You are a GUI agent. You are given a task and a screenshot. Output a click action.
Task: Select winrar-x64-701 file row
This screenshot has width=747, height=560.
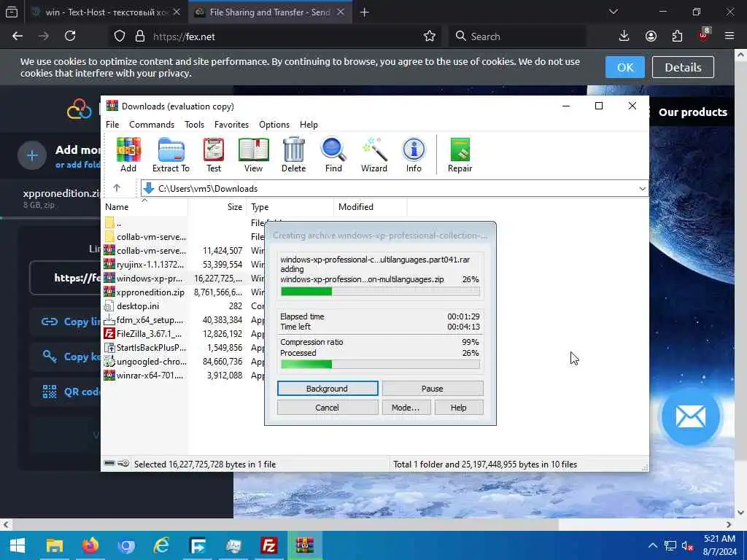[183, 376]
